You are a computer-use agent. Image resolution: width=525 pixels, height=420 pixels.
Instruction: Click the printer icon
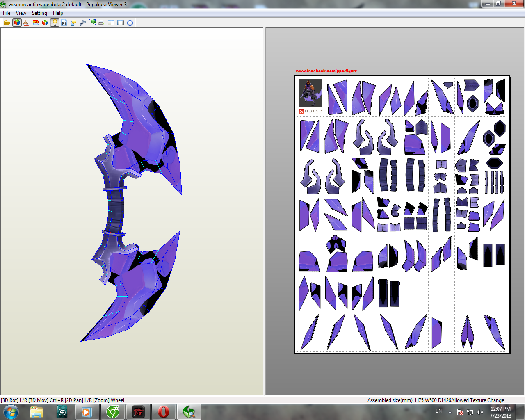click(101, 23)
